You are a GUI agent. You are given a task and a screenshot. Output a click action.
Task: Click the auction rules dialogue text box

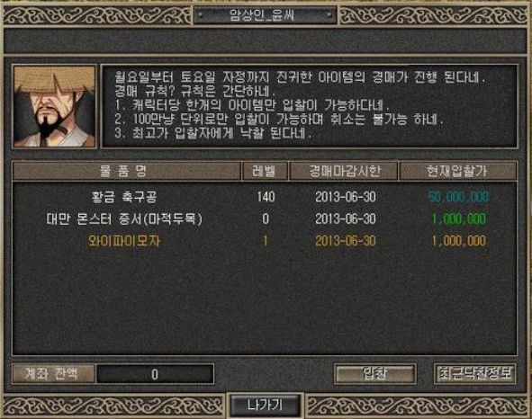coord(309,106)
